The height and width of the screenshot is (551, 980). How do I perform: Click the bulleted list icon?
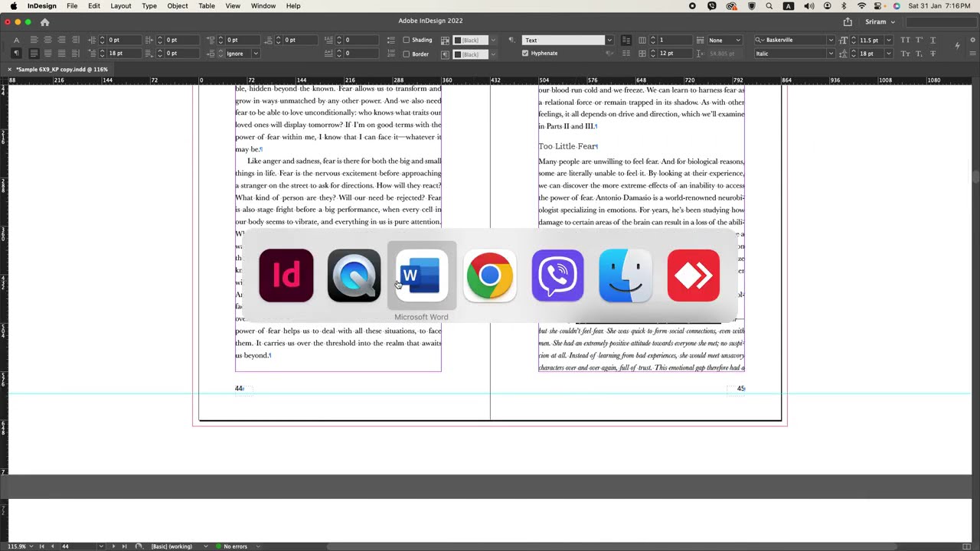click(391, 40)
